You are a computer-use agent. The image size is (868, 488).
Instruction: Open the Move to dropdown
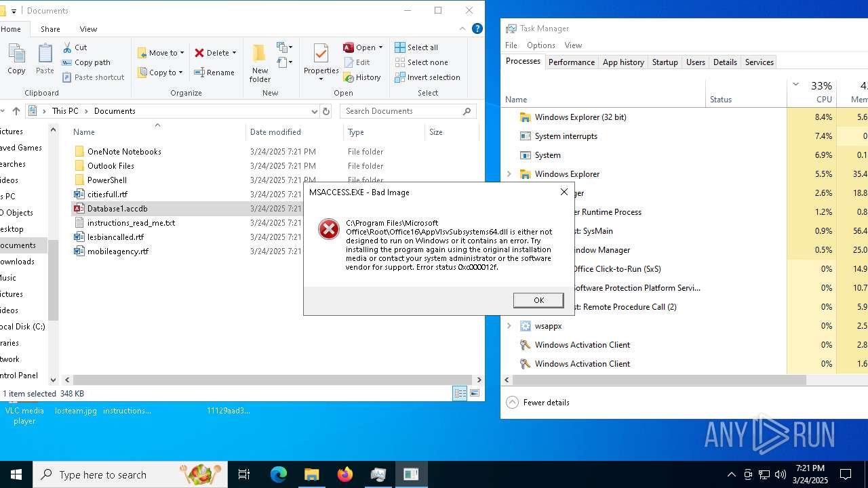(x=161, y=53)
